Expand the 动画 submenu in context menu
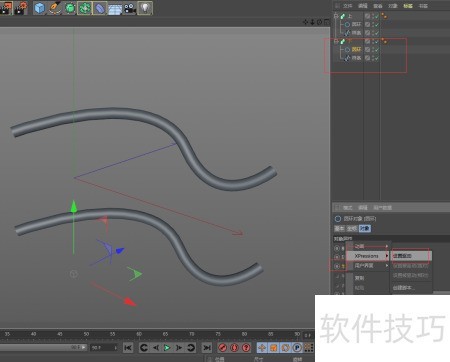The image size is (450, 362). 368,246
